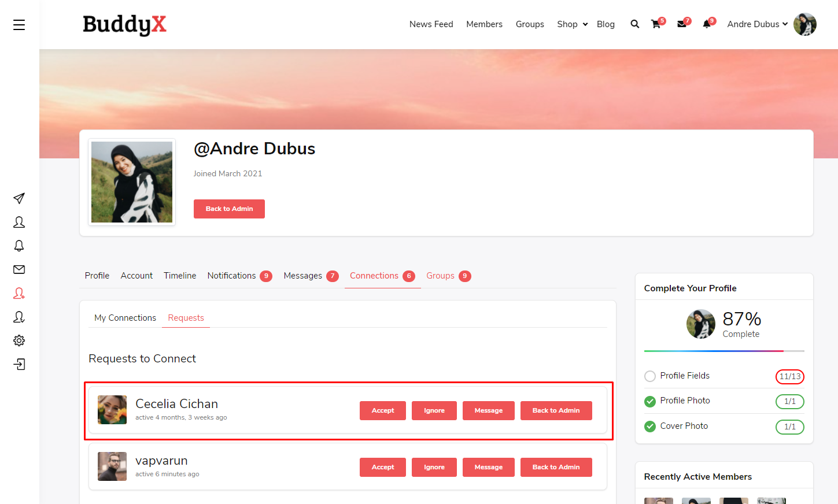The width and height of the screenshot is (838, 504).
Task: Click the Back to Admin button under profile name
Action: pyautogui.click(x=229, y=209)
